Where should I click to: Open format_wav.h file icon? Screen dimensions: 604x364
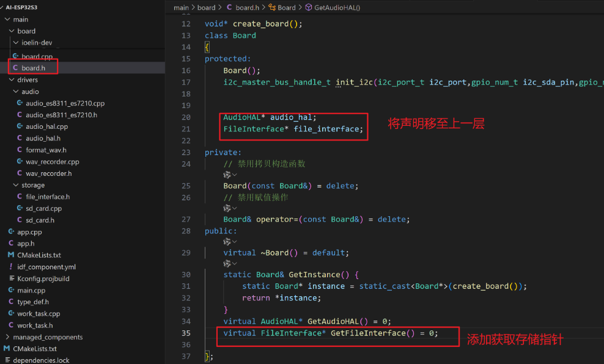point(20,150)
